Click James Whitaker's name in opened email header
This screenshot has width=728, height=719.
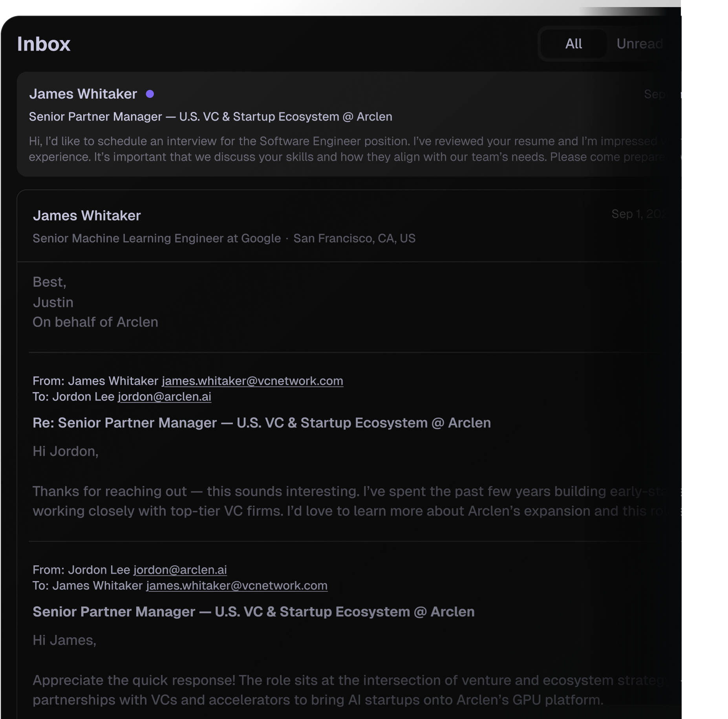pos(87,215)
